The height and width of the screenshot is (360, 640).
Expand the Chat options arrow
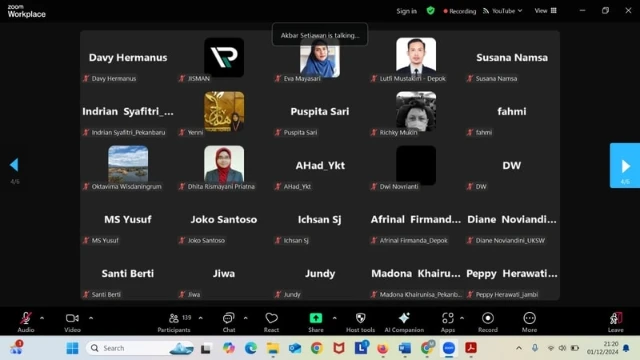tap(245, 318)
